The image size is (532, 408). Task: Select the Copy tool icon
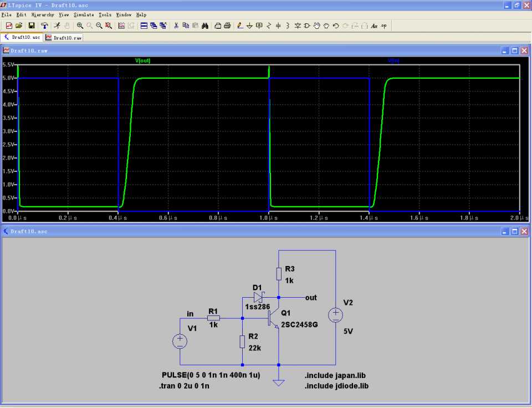pyautogui.click(x=186, y=26)
